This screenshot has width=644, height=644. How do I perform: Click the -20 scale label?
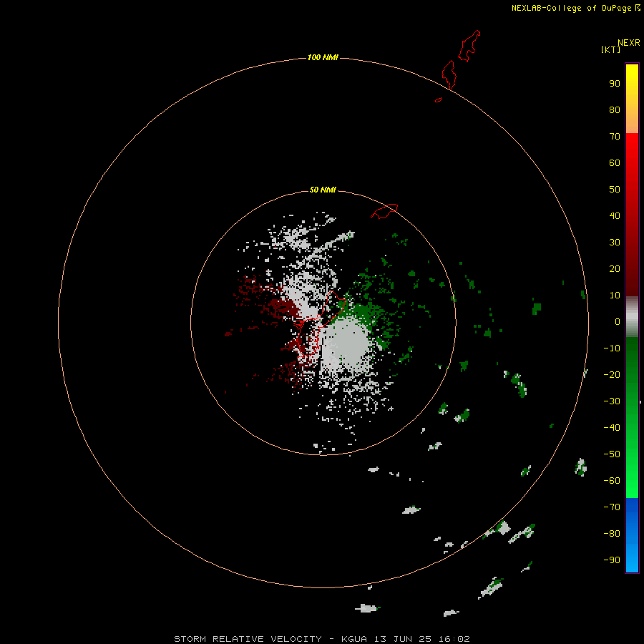point(612,374)
